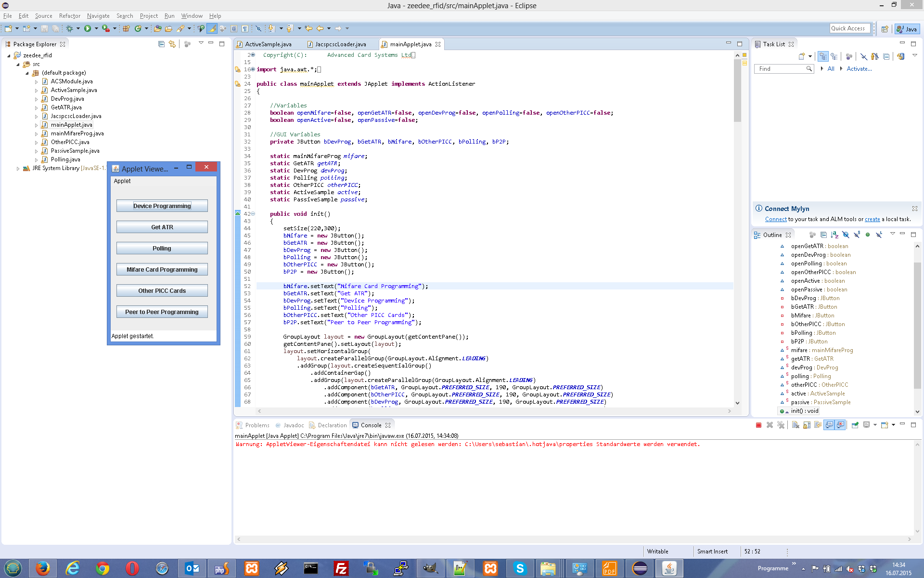Expand ACSModule.java in Package Explorer
The width and height of the screenshot is (924, 578).
tap(36, 82)
